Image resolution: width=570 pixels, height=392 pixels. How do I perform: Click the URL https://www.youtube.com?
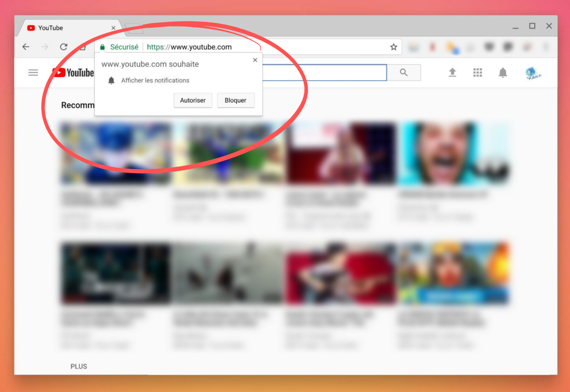pyautogui.click(x=189, y=47)
